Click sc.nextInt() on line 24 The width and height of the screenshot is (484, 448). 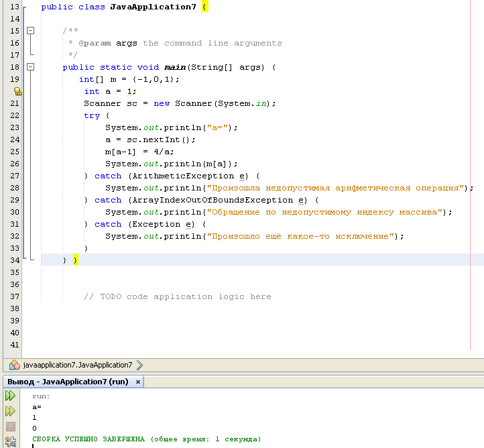coord(159,139)
